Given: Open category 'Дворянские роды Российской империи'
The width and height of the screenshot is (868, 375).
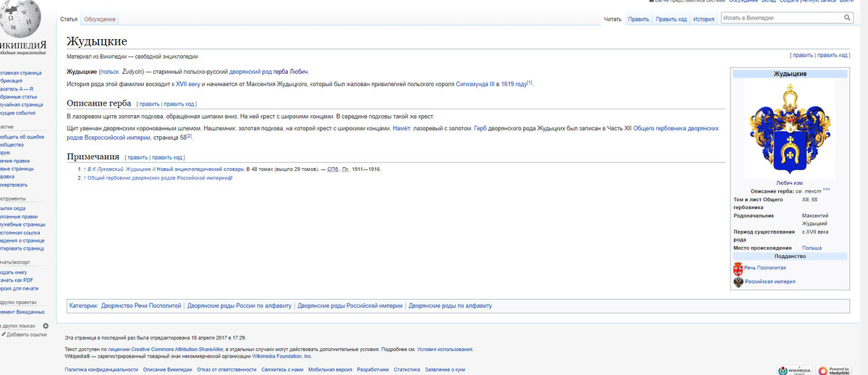Looking at the screenshot, I should 349,306.
